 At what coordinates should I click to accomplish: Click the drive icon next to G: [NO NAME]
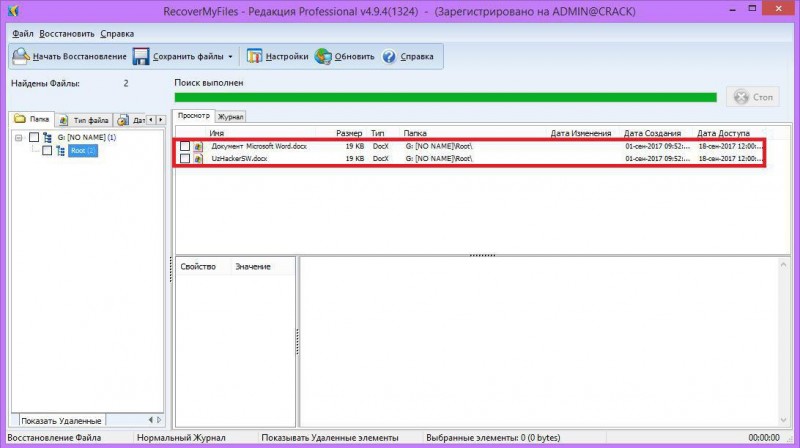[x=47, y=137]
